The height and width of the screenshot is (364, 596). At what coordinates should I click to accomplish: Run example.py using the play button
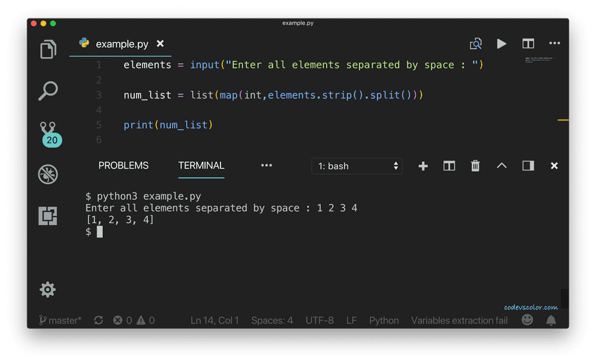point(502,43)
